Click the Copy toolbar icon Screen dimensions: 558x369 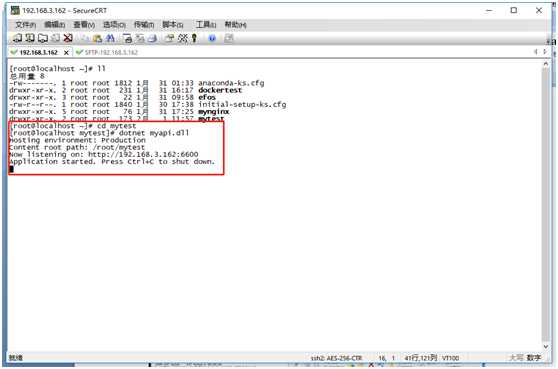click(84, 38)
